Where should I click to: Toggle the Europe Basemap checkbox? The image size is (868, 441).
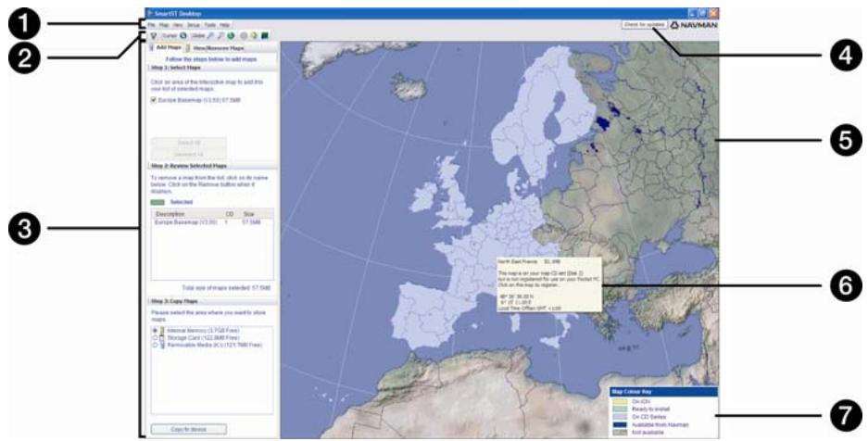coord(154,100)
